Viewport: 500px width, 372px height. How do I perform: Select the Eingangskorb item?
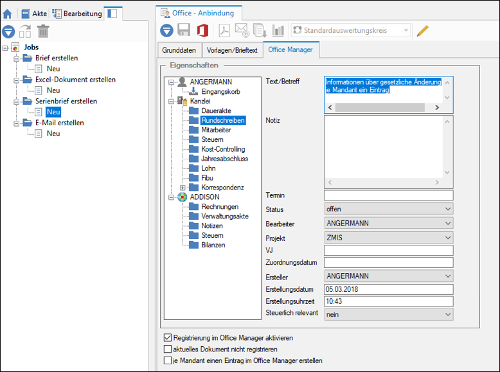click(221, 92)
